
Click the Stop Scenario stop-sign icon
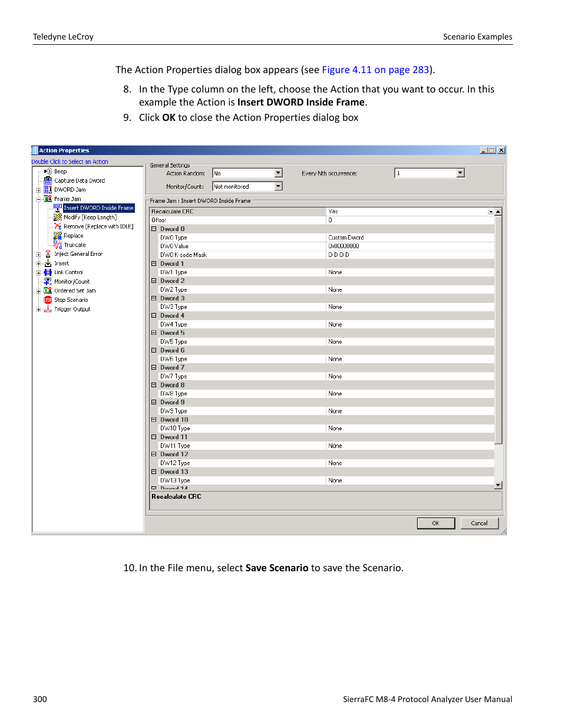click(48, 300)
